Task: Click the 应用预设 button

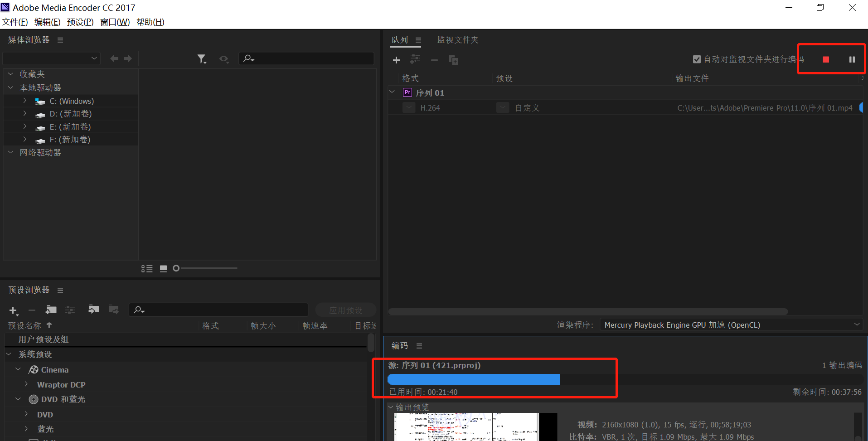Action: tap(345, 310)
